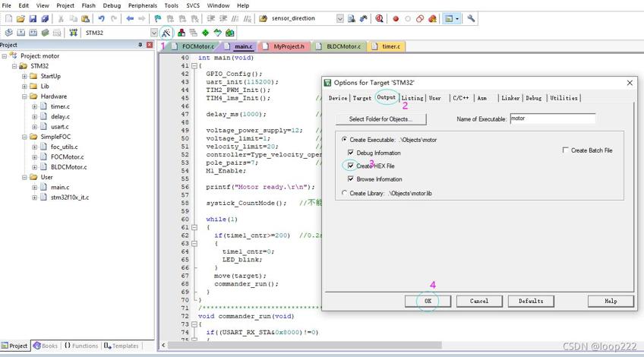The image size is (644, 357).
Task: Expand the Lib folder node
Action: tap(24, 87)
